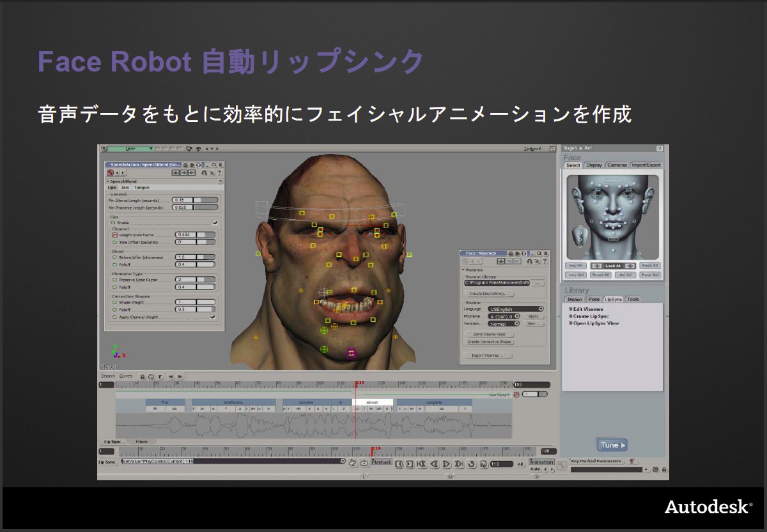Screen dimensions: 767x532
Task: Click Create Corrective Shape button
Action: [489, 342]
